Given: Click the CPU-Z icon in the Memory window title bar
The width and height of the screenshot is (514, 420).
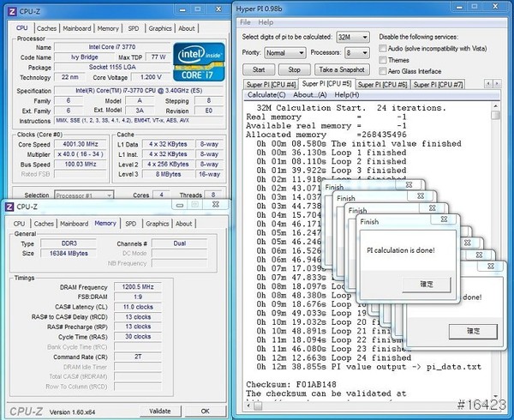Looking at the screenshot, I should (x=10, y=207).
